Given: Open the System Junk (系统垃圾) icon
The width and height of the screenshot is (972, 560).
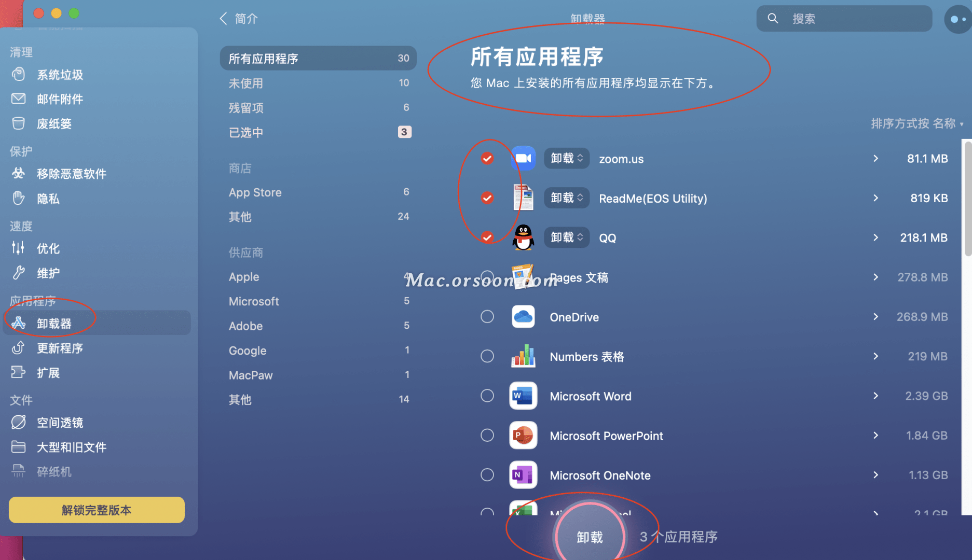Looking at the screenshot, I should pos(19,75).
